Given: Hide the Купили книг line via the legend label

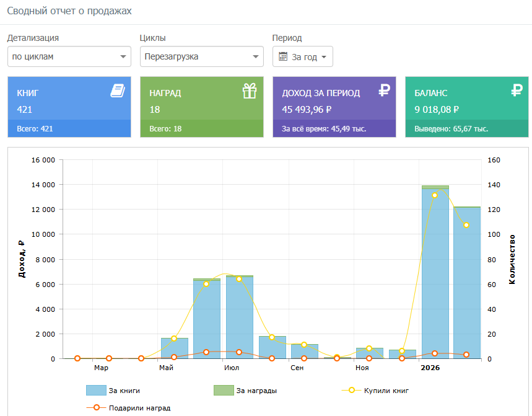Looking at the screenshot, I should tap(386, 391).
